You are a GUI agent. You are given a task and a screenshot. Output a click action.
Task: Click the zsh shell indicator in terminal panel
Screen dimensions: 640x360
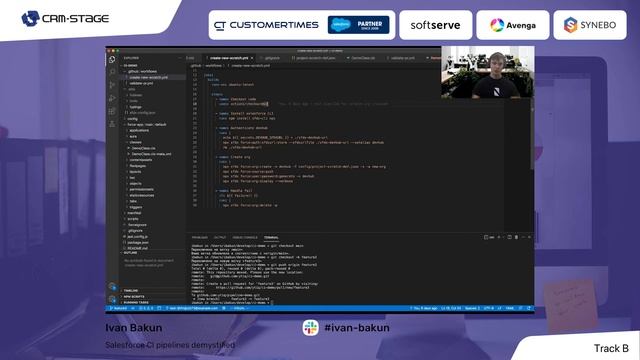click(489, 237)
